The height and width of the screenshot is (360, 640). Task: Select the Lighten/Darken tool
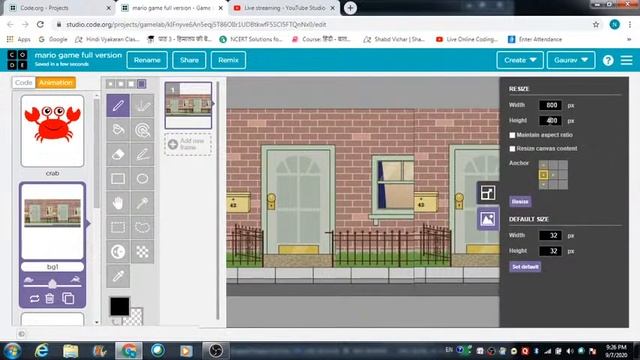click(118, 251)
